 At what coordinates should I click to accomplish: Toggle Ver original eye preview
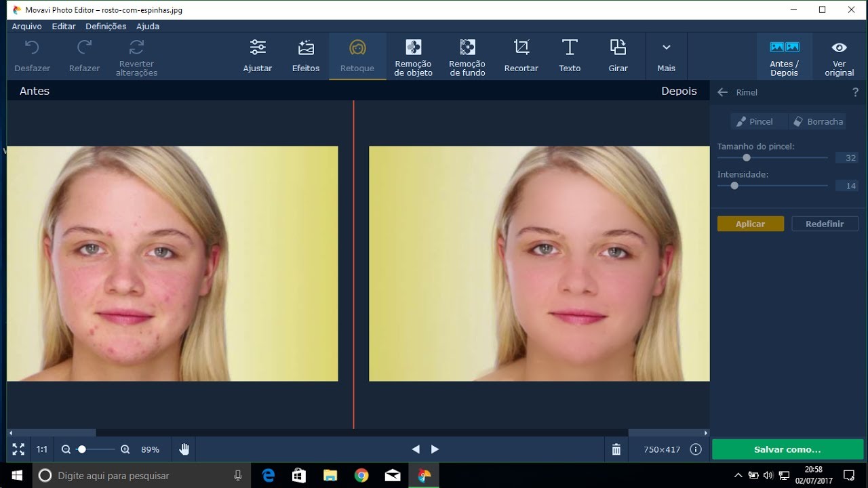click(x=839, y=57)
